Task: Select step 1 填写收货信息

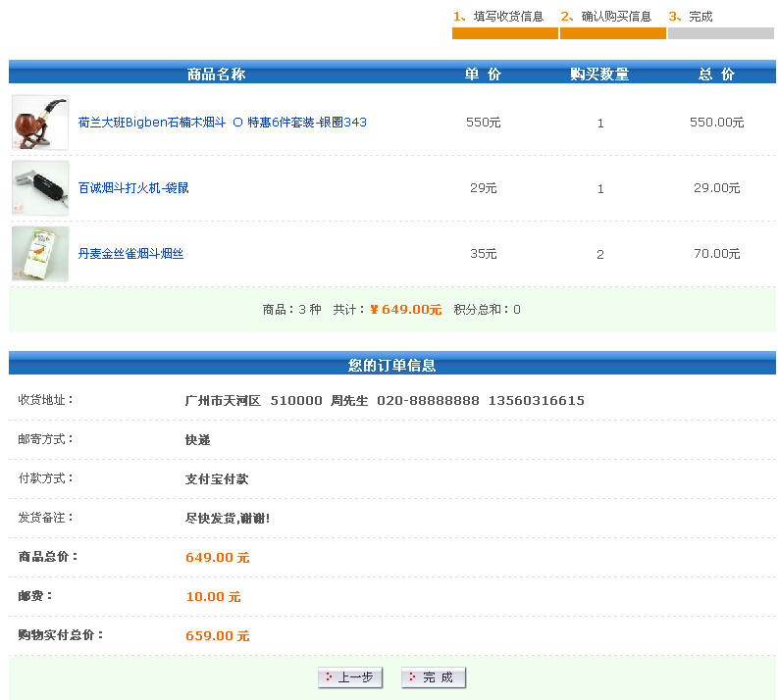Action: pyautogui.click(x=498, y=17)
